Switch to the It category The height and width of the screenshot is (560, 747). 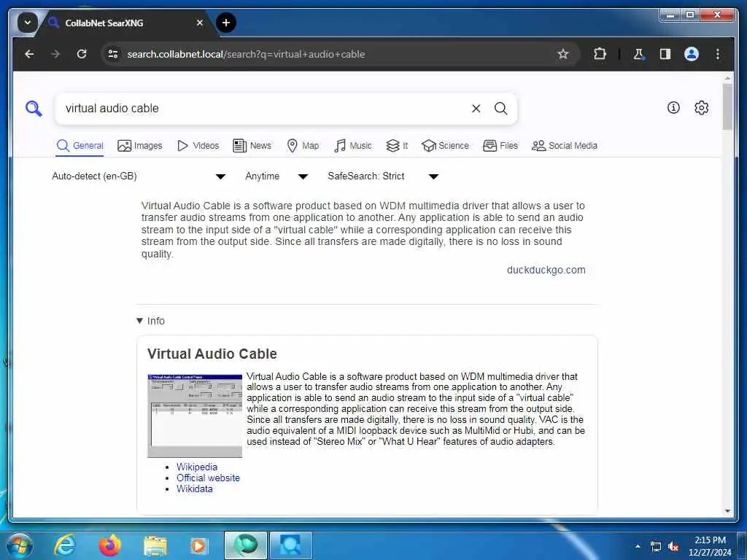pyautogui.click(x=397, y=146)
